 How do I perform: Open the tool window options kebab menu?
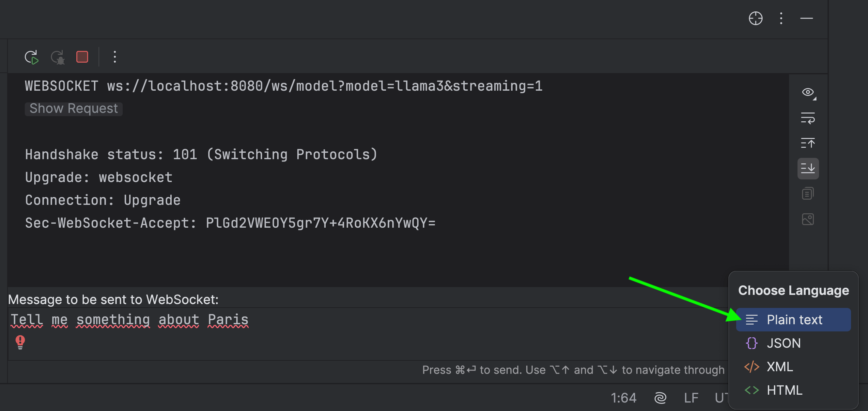point(781,18)
